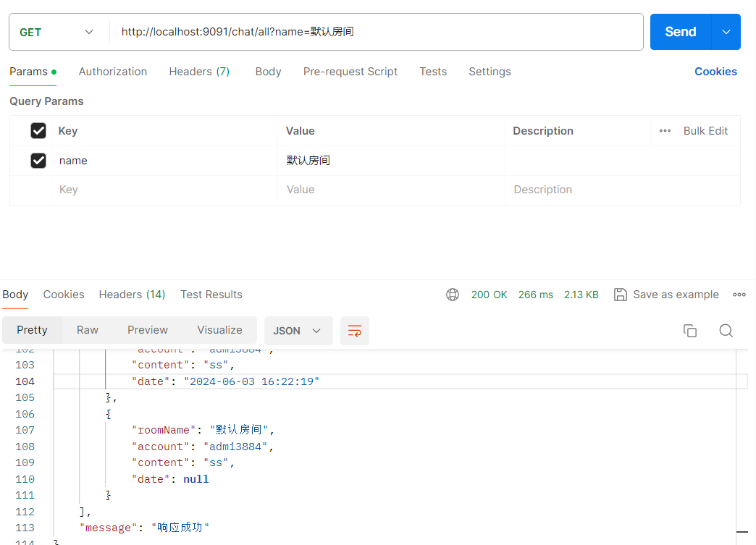Select the Visualize view

coord(219,330)
